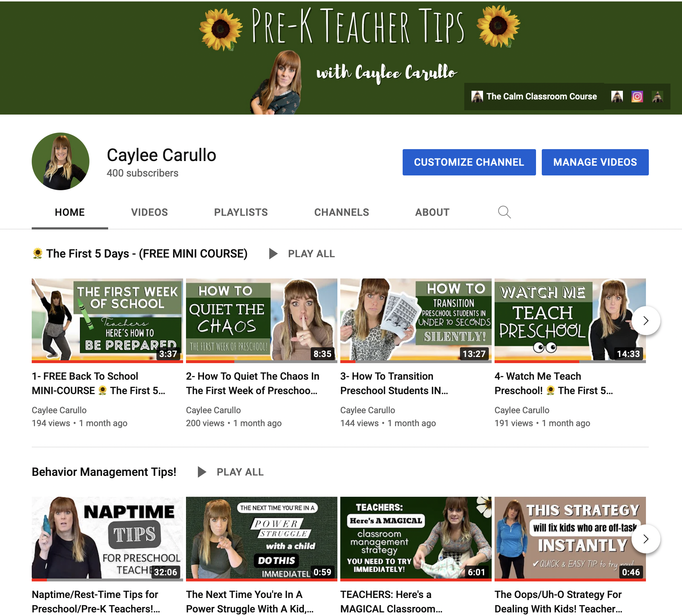
Task: Click PLAY ALL for Behavior Management Tips
Action: click(x=240, y=472)
